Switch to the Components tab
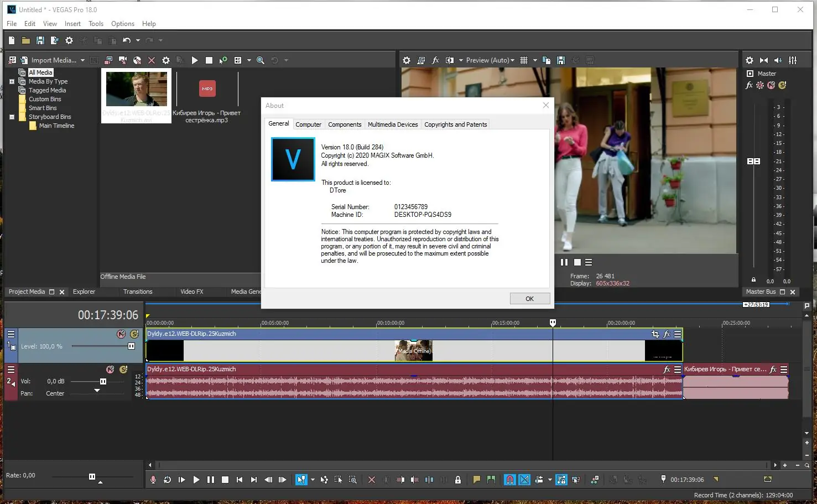Viewport: 817px width, 504px height. tap(344, 124)
